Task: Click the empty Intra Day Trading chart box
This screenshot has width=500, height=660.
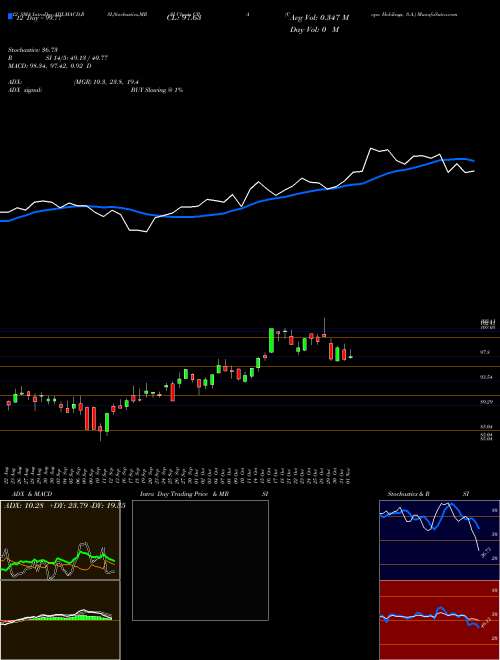Action: 200,560
